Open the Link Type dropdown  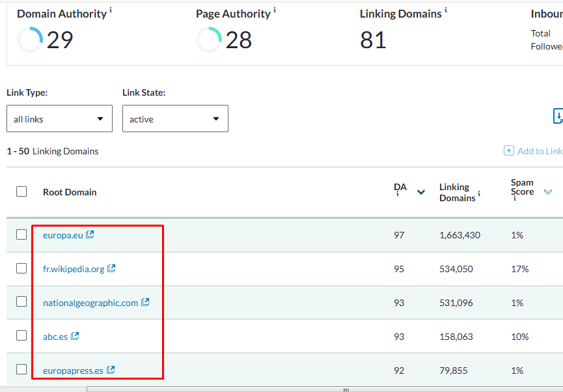coord(59,119)
